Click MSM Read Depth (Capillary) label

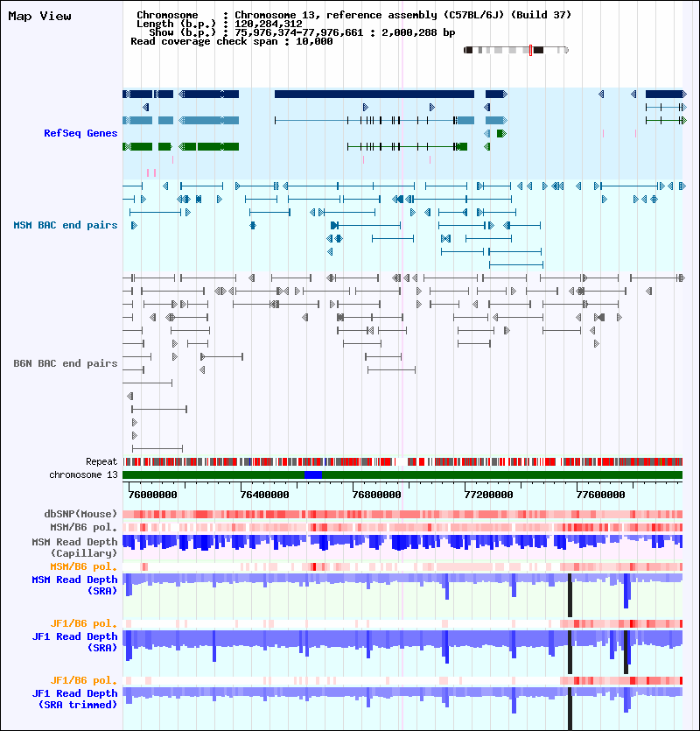coord(74,547)
